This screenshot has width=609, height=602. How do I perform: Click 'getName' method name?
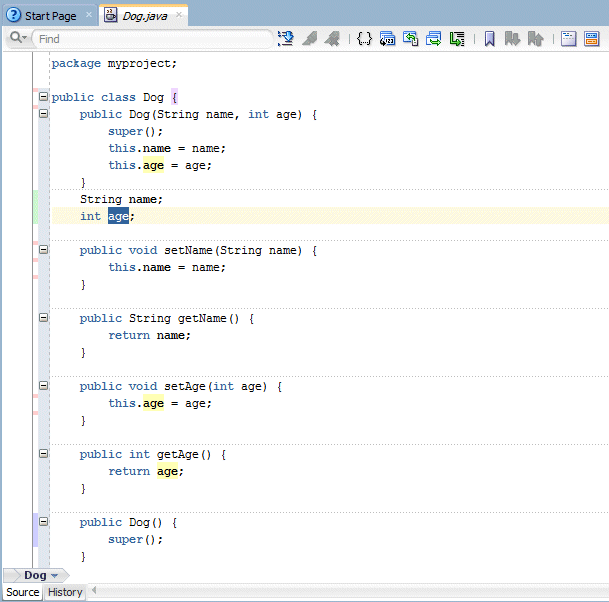202,318
